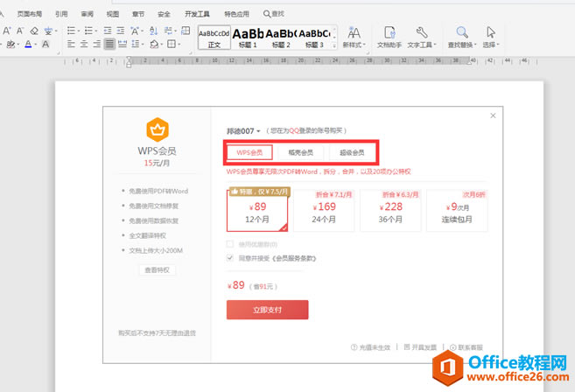The width and height of the screenshot is (575, 392).
Task: Click the paragraph shading bucket icon
Action: coord(154,44)
